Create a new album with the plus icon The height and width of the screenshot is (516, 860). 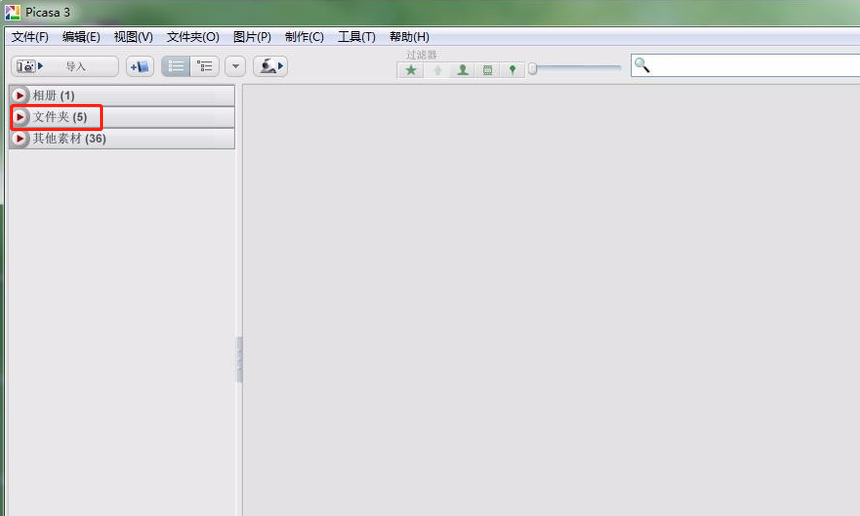tap(139, 67)
